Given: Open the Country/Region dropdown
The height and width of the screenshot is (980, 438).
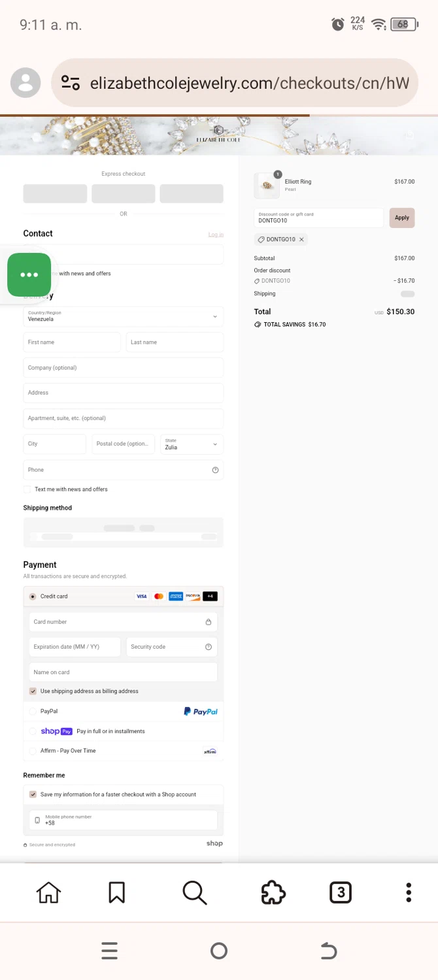Looking at the screenshot, I should [x=123, y=317].
